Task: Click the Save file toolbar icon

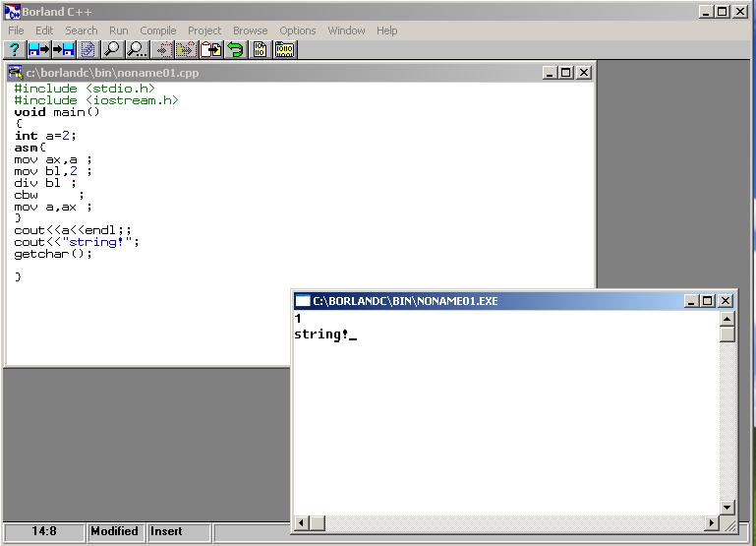Action: (64, 49)
